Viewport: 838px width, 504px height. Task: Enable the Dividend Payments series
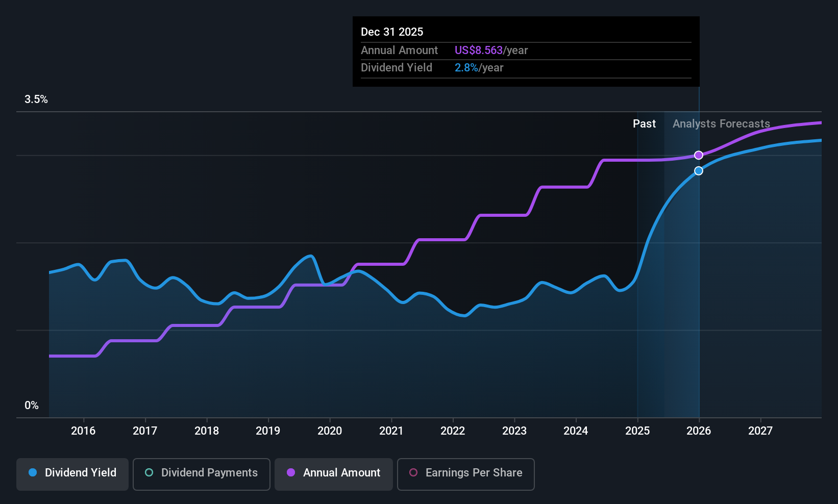pyautogui.click(x=201, y=474)
